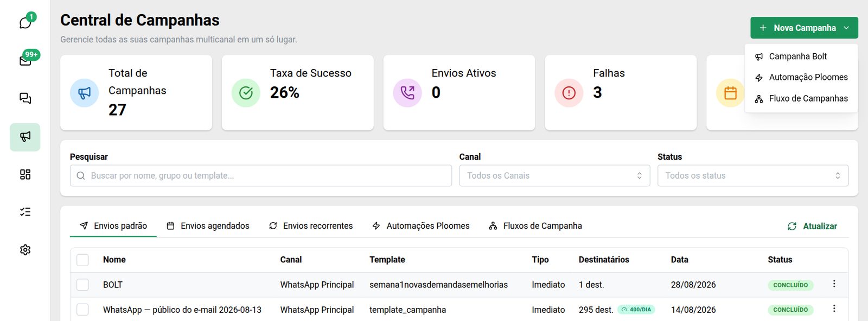
Task: Switch to the Envios recorrentes tab
Action: 311,226
